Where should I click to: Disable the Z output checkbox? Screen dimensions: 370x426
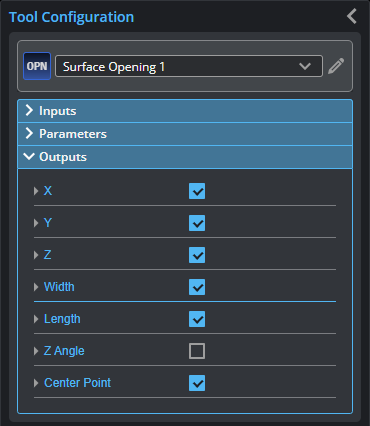(197, 255)
